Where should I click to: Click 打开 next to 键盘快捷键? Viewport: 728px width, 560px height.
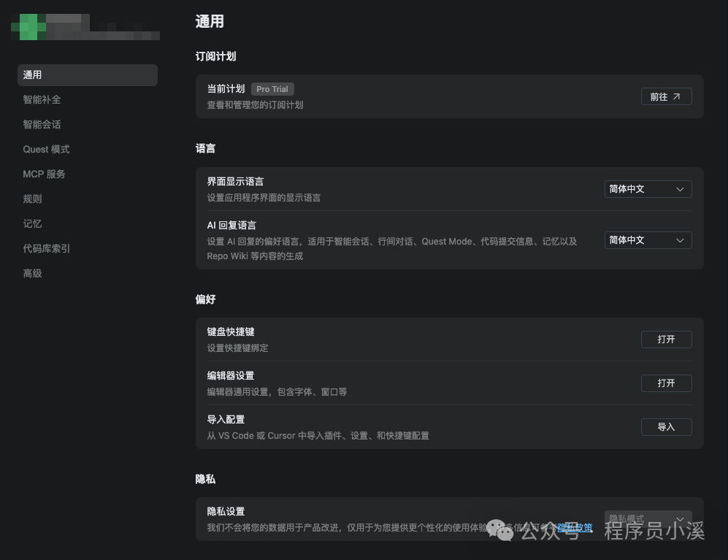pyautogui.click(x=665, y=339)
